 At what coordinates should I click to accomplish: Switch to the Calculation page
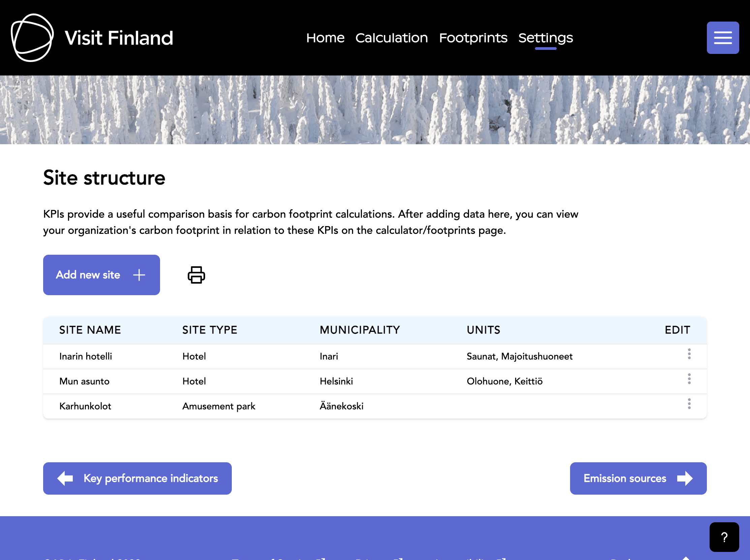click(392, 38)
